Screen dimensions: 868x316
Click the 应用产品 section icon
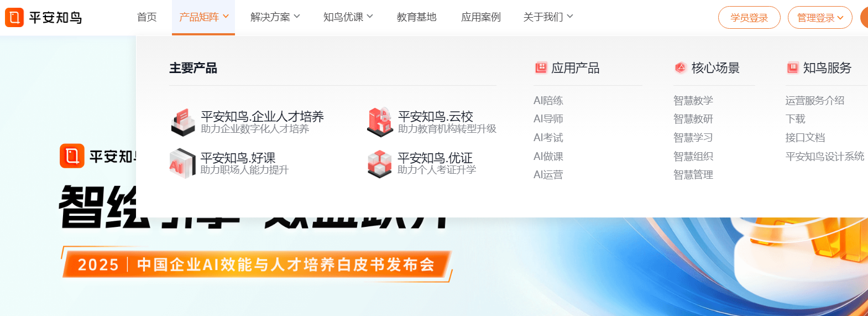tap(541, 68)
